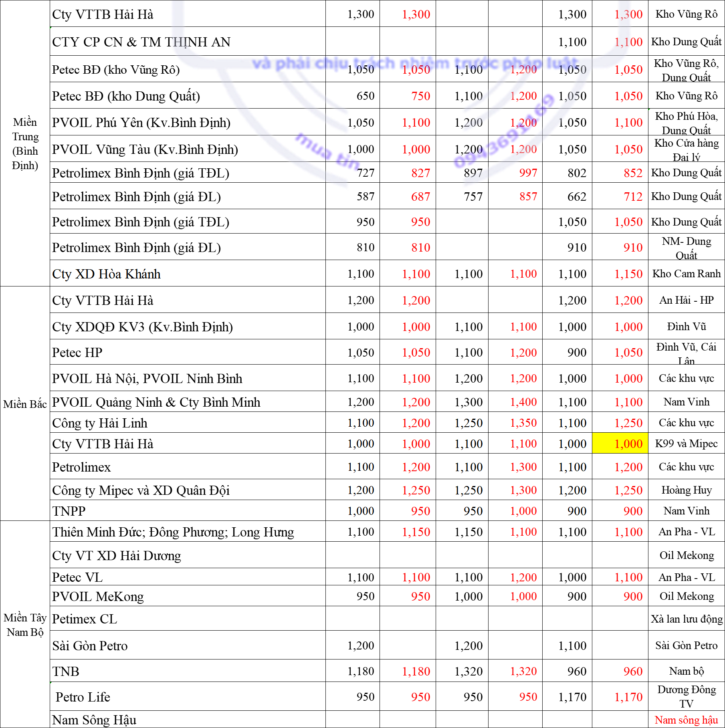Select 'Petec BĐ (kho Dung Quất)' cell
The width and height of the screenshot is (725, 728).
point(188,96)
